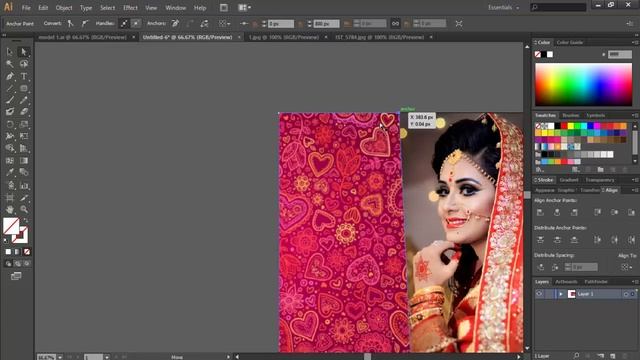Open the Window menu
Viewport: 640px width, 360px height.
[x=176, y=8]
